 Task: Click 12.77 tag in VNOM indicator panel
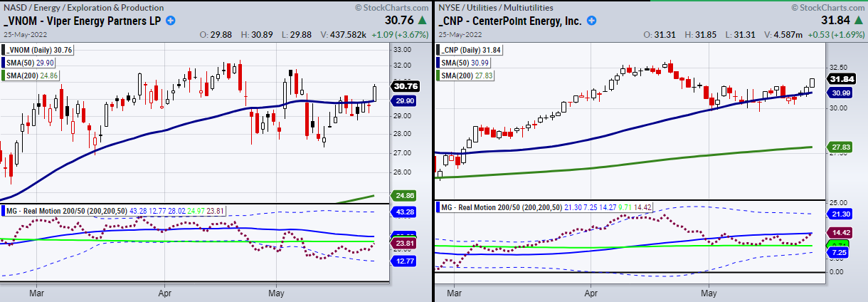tap(405, 261)
